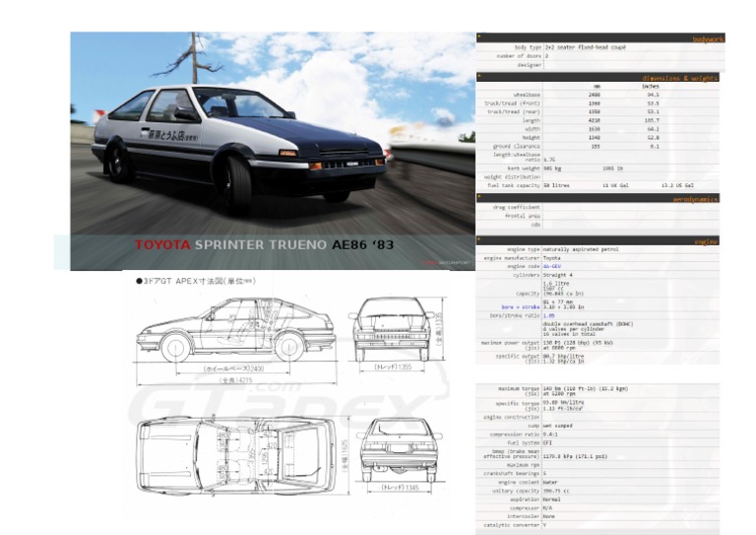
Task: Open the bore × stroke link
Action: (520, 306)
